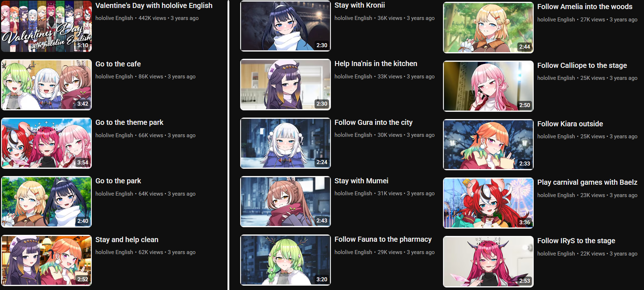The width and height of the screenshot is (644, 290).
Task: Click hololive English channel under Go to the cafe
Action: tap(114, 77)
